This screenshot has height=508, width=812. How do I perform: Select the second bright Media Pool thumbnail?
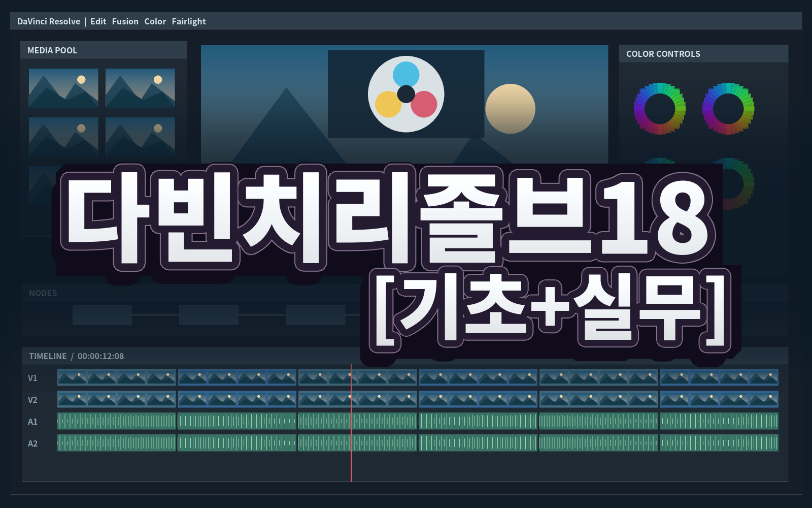pos(140,88)
